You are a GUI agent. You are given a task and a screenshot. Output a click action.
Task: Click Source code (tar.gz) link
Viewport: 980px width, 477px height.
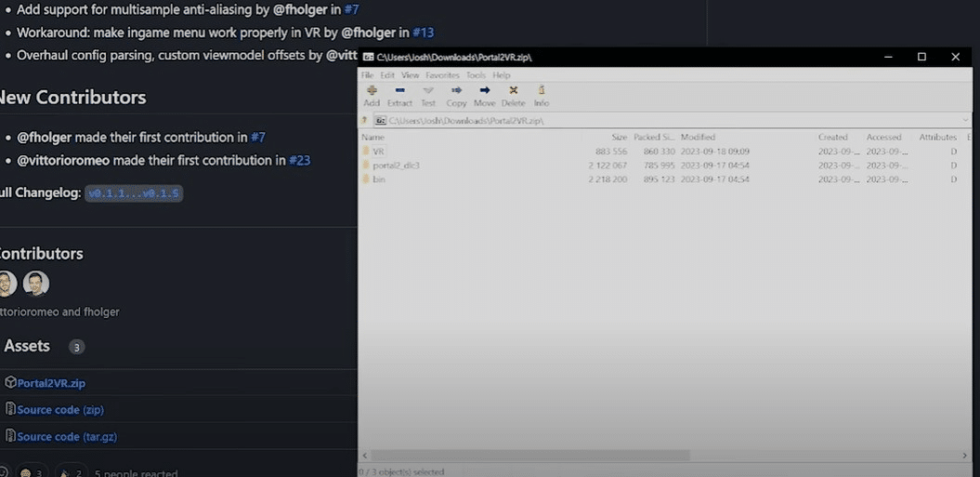pyautogui.click(x=67, y=436)
